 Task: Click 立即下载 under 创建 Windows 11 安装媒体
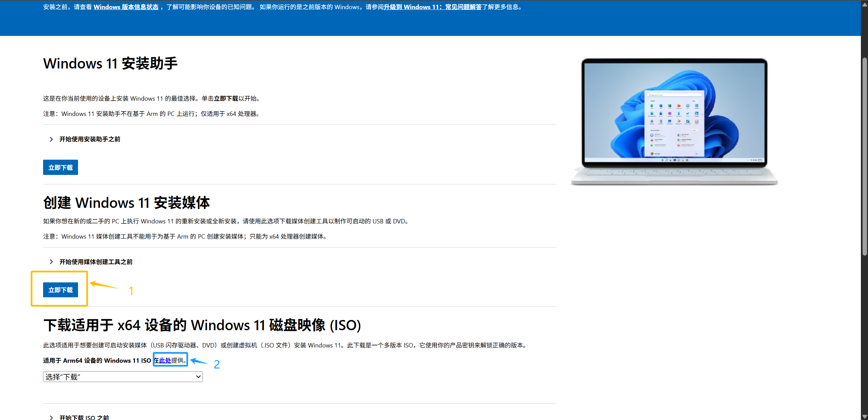point(60,290)
